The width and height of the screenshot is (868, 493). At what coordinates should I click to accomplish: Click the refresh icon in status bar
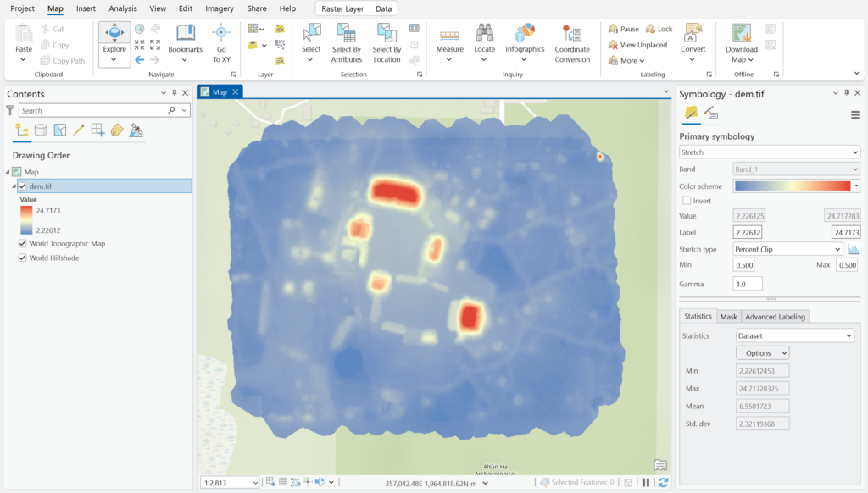click(663, 483)
